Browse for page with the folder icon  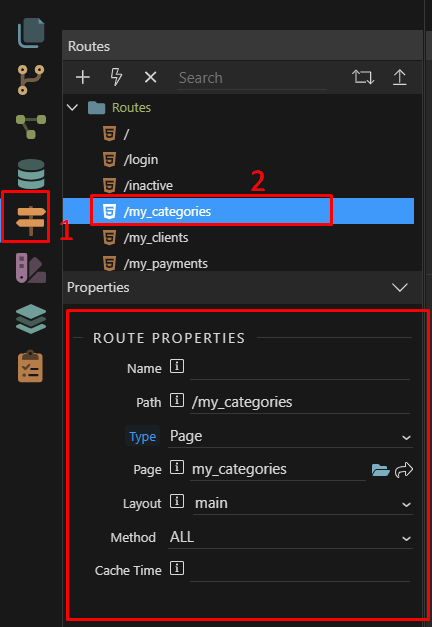(380, 470)
